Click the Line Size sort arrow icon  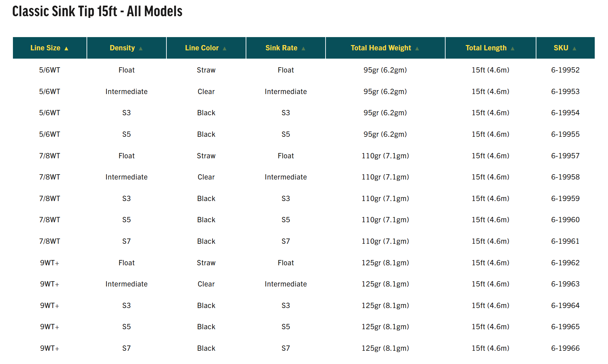pos(66,48)
